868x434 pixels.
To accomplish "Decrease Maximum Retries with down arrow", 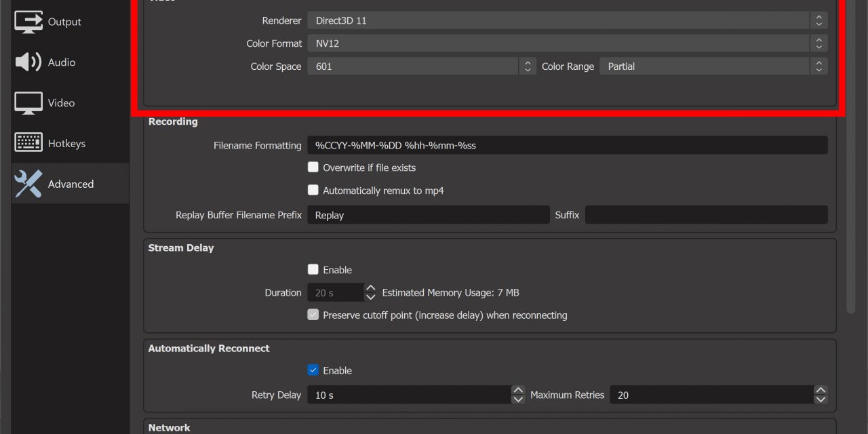I will [821, 399].
